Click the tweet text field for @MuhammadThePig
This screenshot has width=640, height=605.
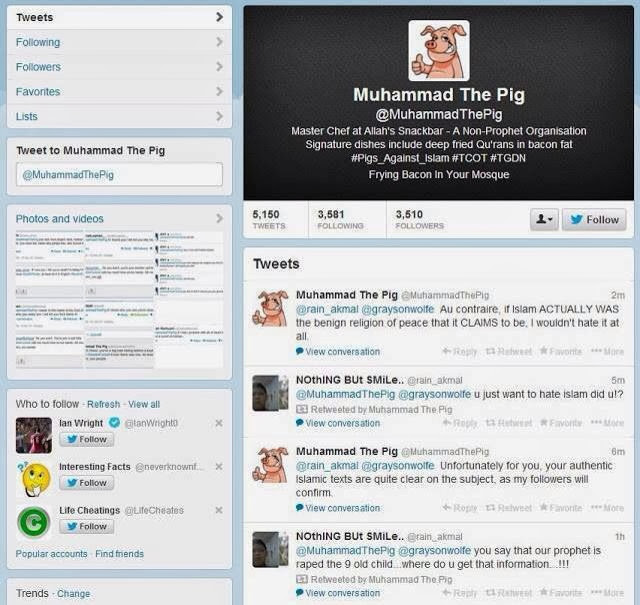click(119, 175)
